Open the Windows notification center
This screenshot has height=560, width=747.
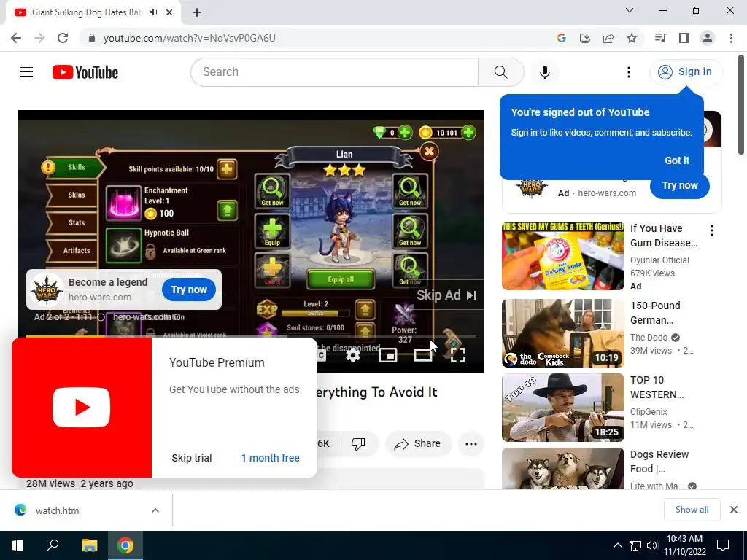[723, 545]
